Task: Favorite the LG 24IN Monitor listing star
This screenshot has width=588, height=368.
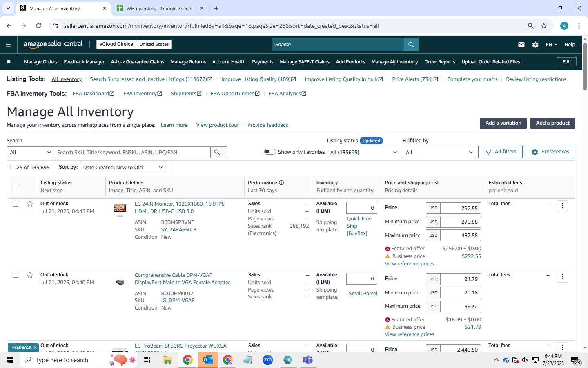Action: (30, 204)
